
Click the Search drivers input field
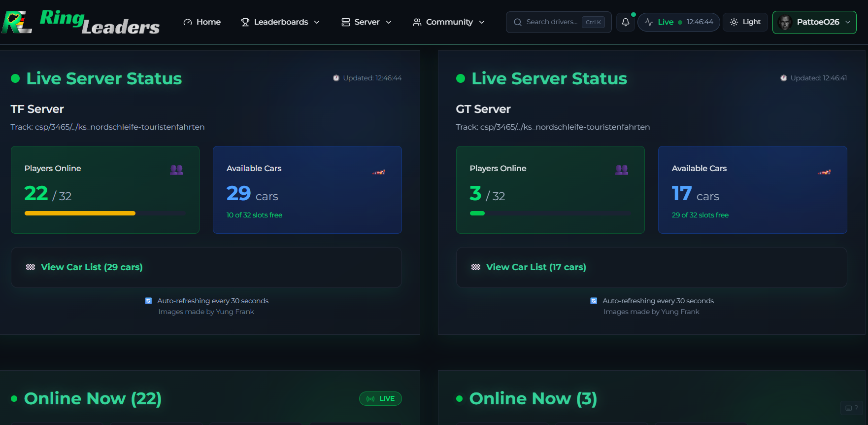pos(559,22)
